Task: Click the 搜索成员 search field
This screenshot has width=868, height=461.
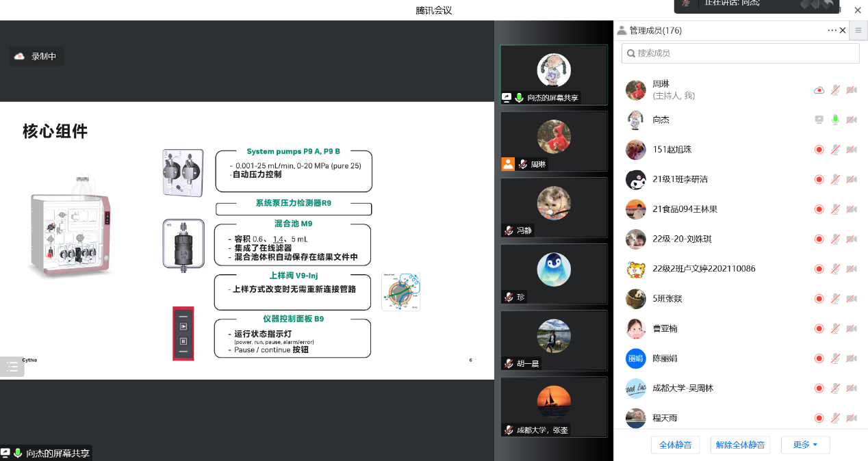Action: [740, 53]
